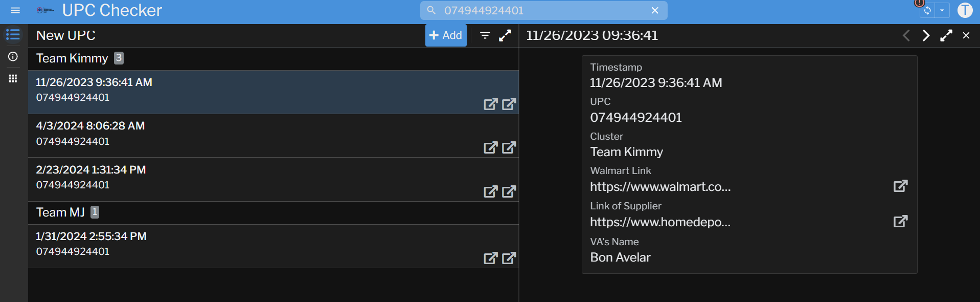Collapse the Team MJ group header
Image resolution: width=980 pixels, height=302 pixels.
[x=60, y=212]
